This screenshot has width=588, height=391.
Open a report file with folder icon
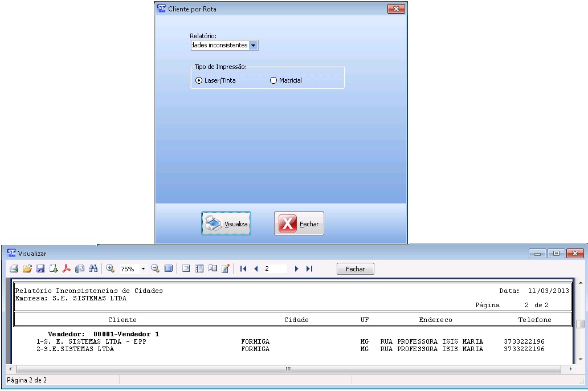pyautogui.click(x=27, y=268)
